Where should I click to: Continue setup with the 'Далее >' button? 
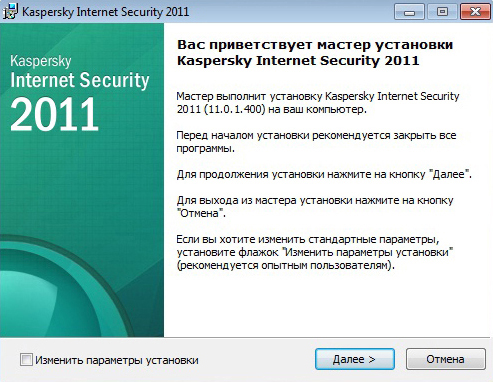(355, 359)
